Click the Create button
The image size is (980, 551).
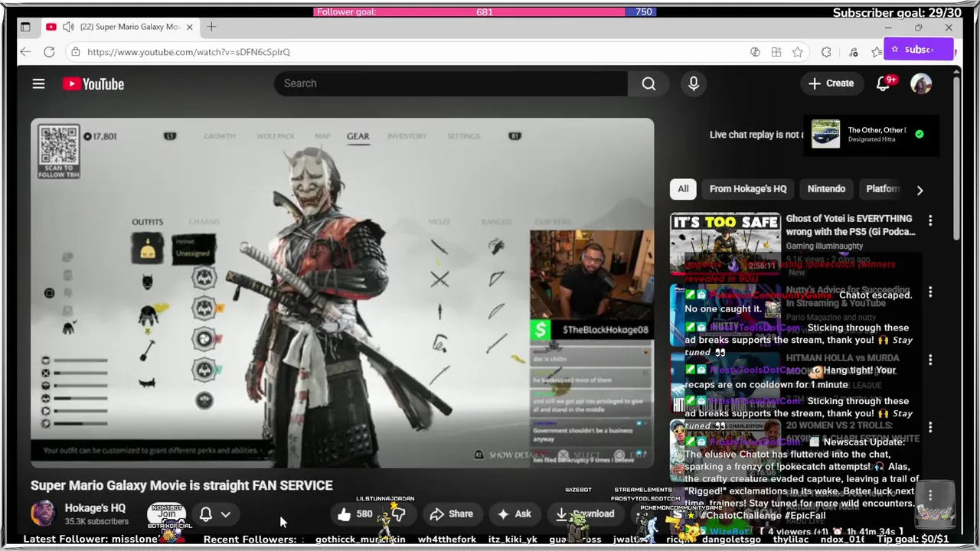point(831,83)
